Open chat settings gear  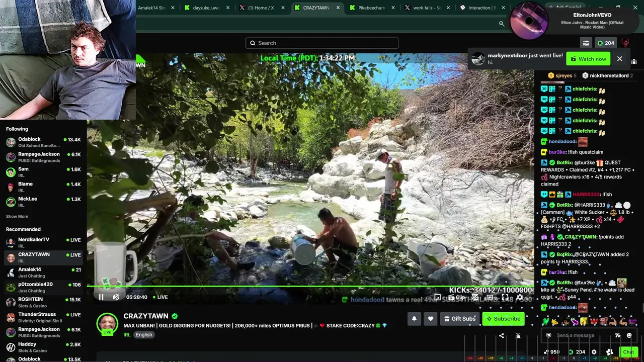(594, 352)
